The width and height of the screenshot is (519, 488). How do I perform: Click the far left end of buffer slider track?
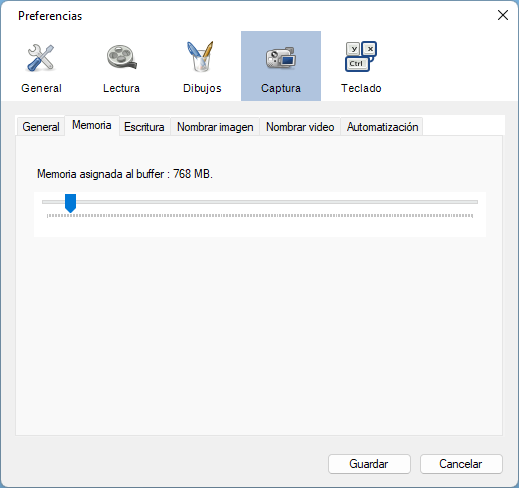45,202
